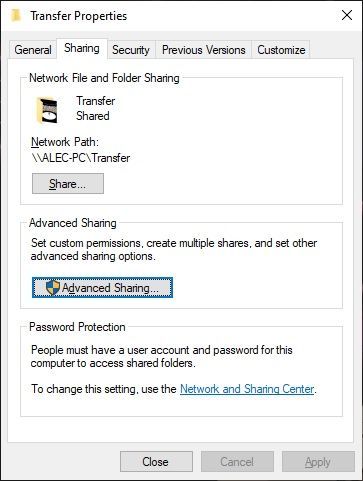The height and width of the screenshot is (481, 363).
Task: Click the Transfer Properties title text
Action: pyautogui.click(x=79, y=16)
